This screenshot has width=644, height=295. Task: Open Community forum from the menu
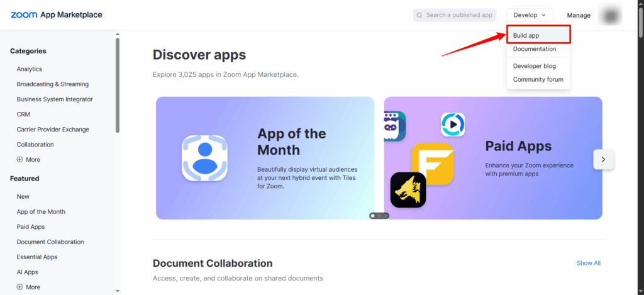pos(538,80)
